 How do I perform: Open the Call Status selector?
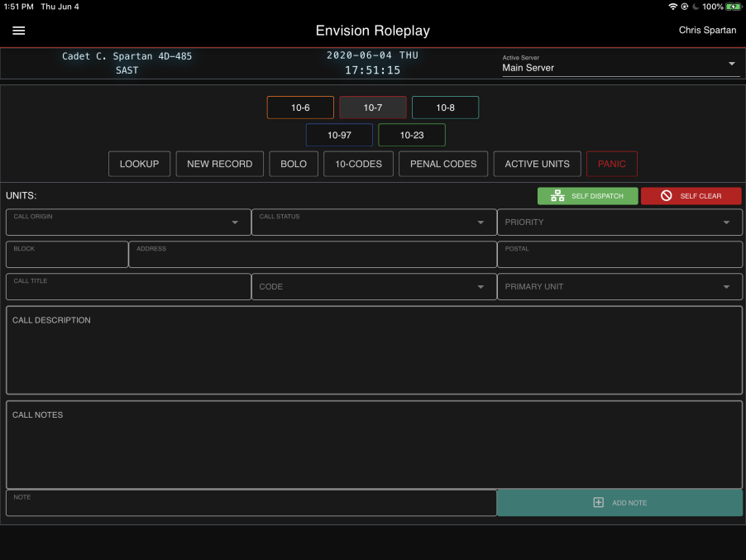pyautogui.click(x=480, y=222)
